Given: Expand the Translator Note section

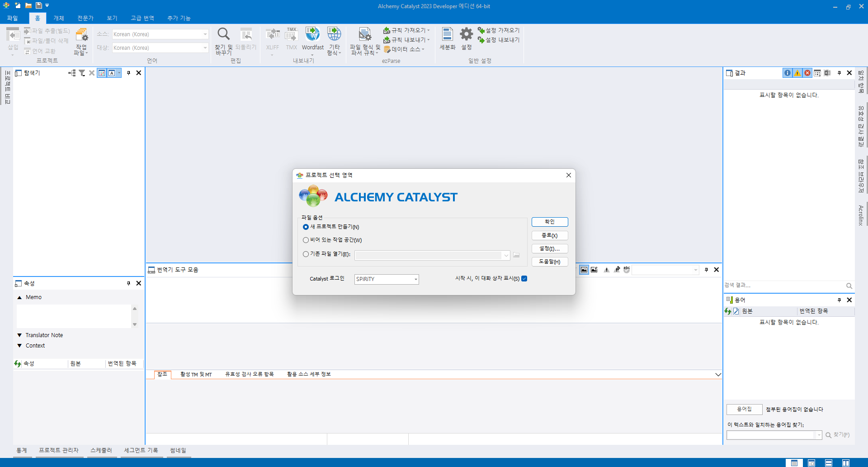Looking at the screenshot, I should [19, 335].
